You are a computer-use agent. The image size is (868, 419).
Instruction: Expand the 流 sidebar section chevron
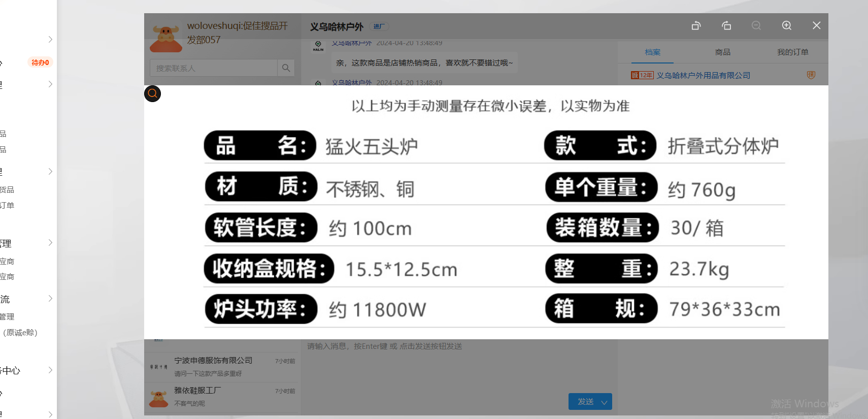[x=50, y=299]
